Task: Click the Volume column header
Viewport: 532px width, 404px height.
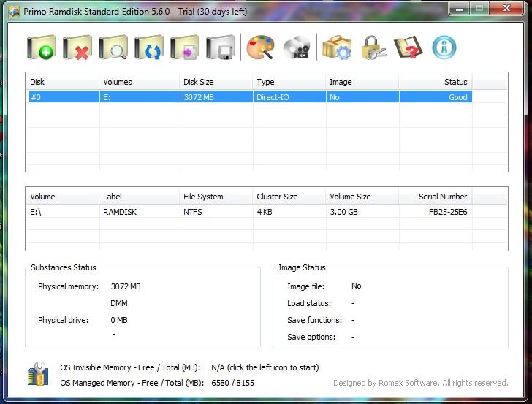Action: [x=62, y=197]
